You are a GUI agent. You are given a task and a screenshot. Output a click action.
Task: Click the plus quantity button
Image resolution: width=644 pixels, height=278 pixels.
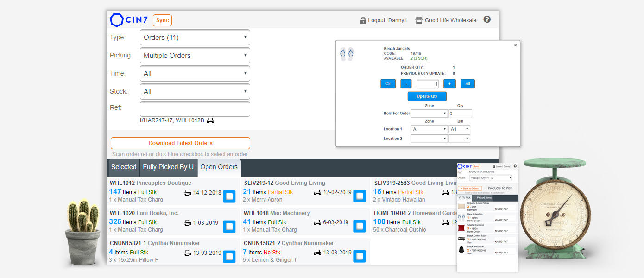[x=449, y=84]
